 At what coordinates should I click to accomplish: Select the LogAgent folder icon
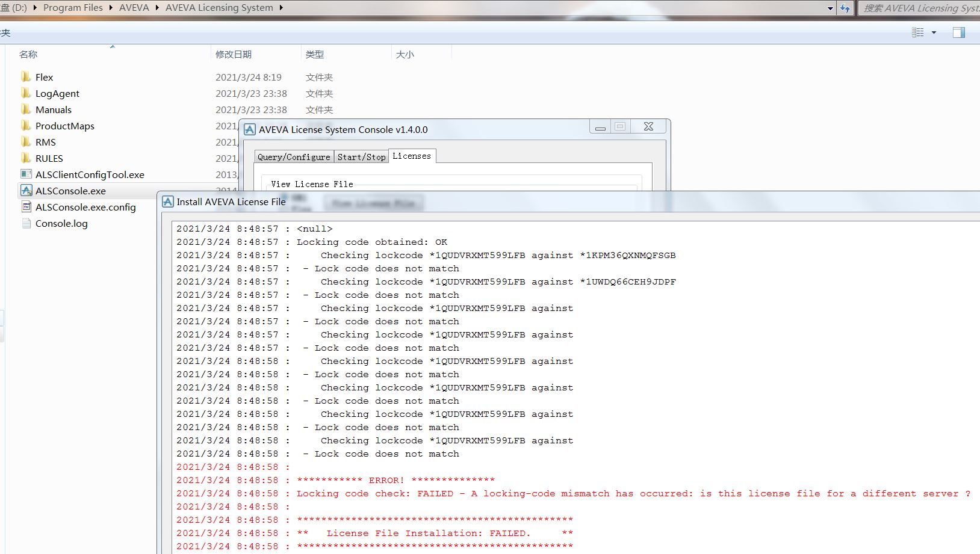tap(26, 93)
